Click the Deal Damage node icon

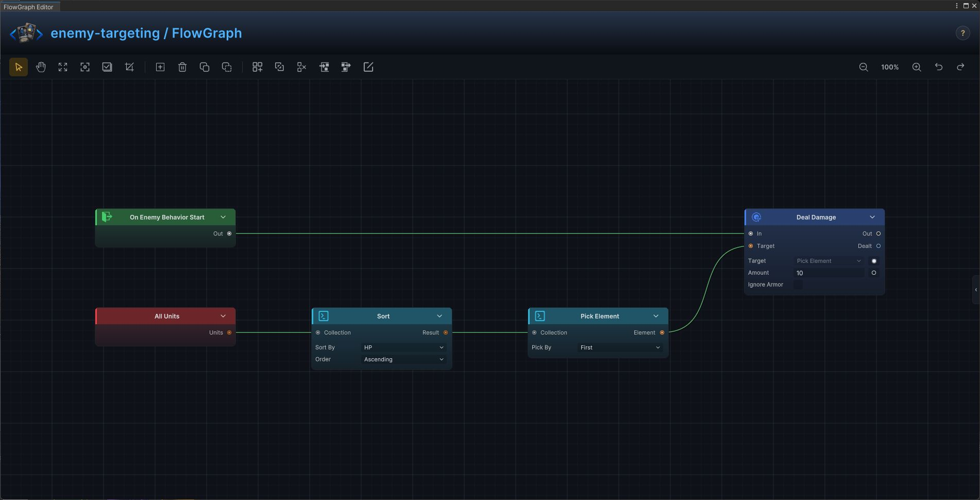(756, 217)
